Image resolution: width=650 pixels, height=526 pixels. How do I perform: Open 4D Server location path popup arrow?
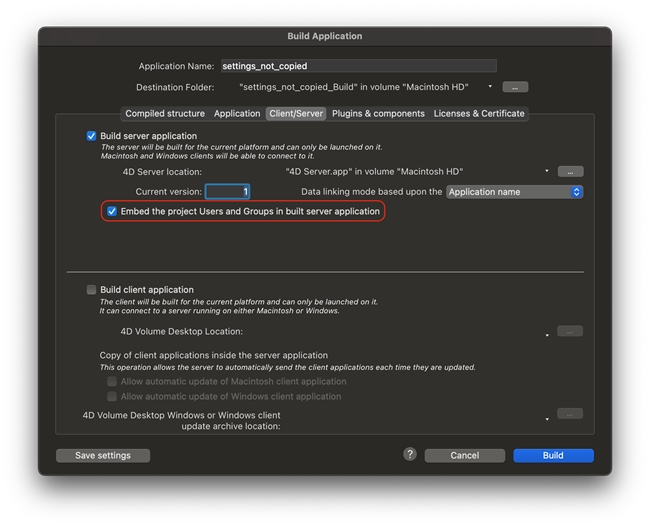tap(547, 172)
